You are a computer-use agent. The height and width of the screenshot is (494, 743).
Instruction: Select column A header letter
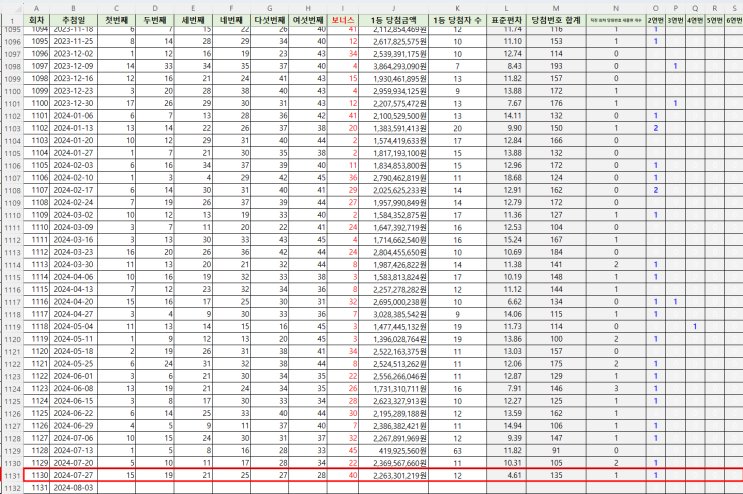[36, 8]
